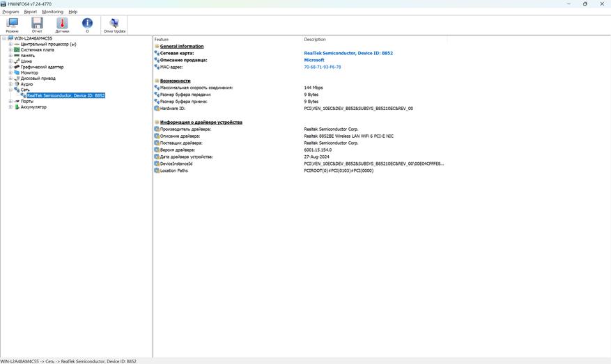611x364 pixels.
Task: Expand the Центральный процессор (ы) node
Action: (10, 44)
